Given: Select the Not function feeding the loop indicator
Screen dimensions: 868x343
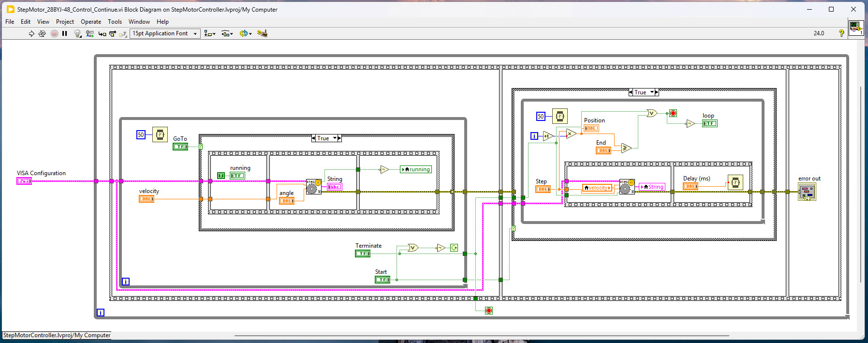Looking at the screenshot, I should [x=691, y=123].
